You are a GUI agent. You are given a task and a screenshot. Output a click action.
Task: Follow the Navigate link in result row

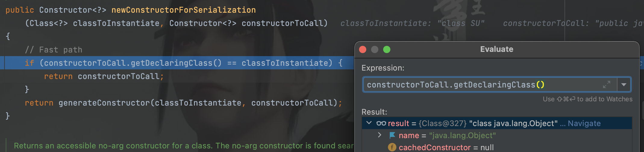pyautogui.click(x=584, y=123)
